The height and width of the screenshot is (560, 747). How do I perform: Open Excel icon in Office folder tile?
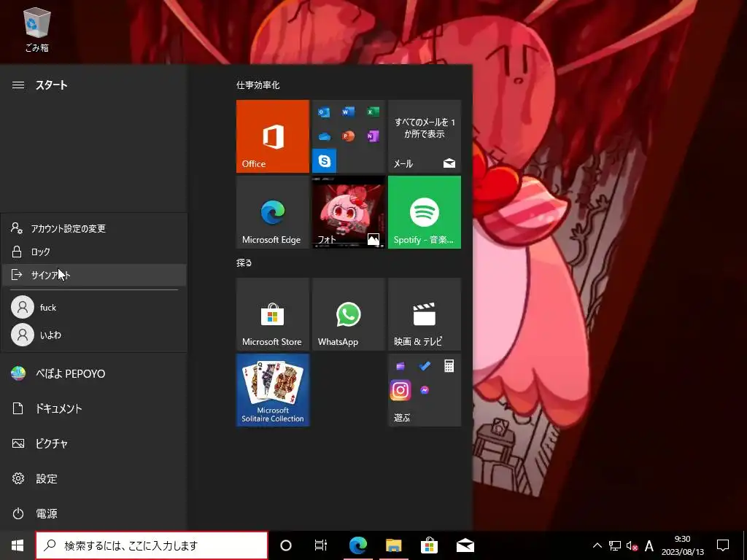click(x=373, y=112)
